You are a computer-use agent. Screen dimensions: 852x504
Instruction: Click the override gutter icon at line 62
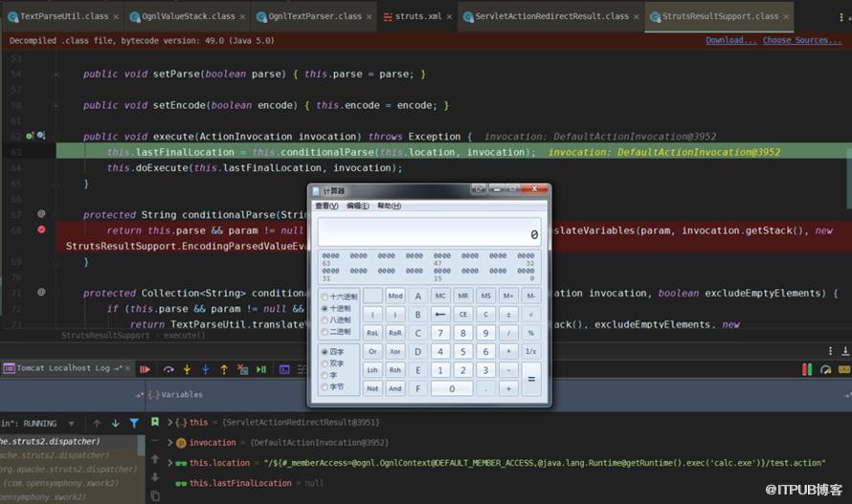(30, 136)
